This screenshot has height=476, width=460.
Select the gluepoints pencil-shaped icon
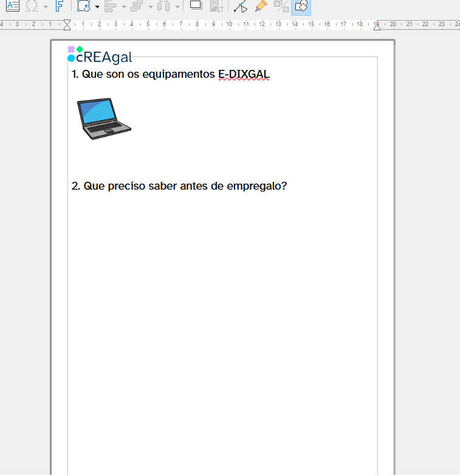click(x=261, y=6)
